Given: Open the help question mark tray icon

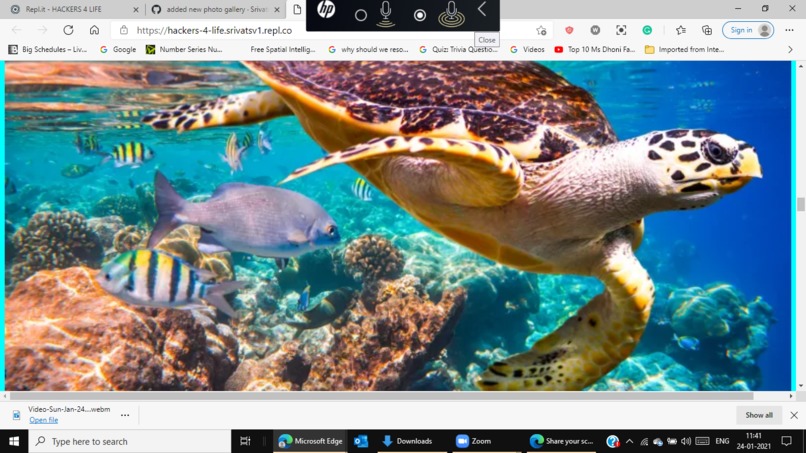Looking at the screenshot, I should coord(612,441).
